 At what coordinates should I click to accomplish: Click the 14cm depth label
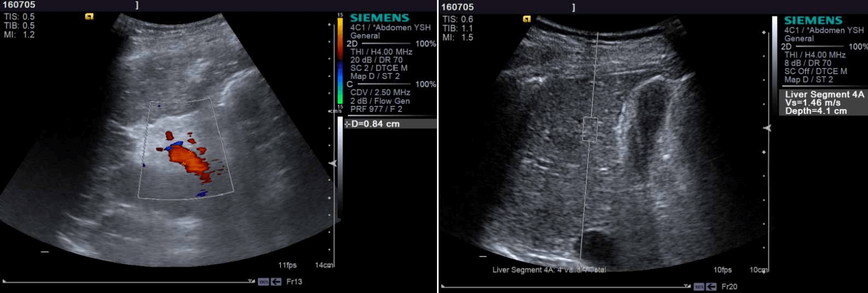tap(324, 265)
